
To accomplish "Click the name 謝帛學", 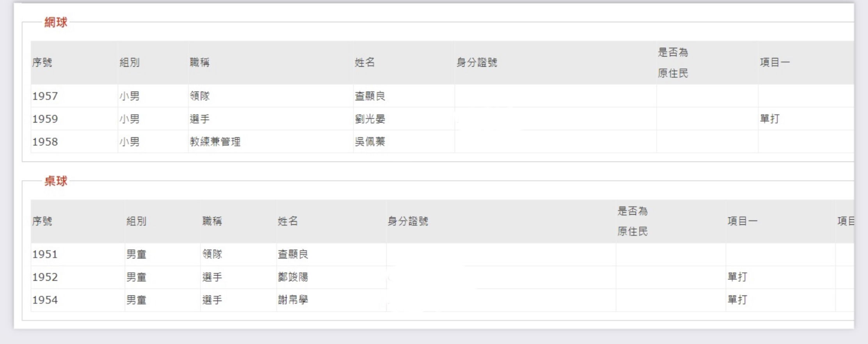I will (x=293, y=300).
